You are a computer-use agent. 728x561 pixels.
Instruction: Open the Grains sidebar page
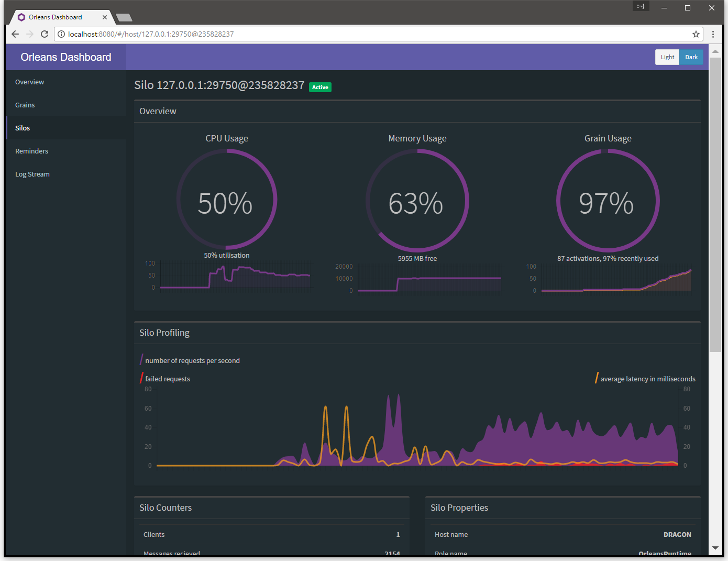coord(66,105)
